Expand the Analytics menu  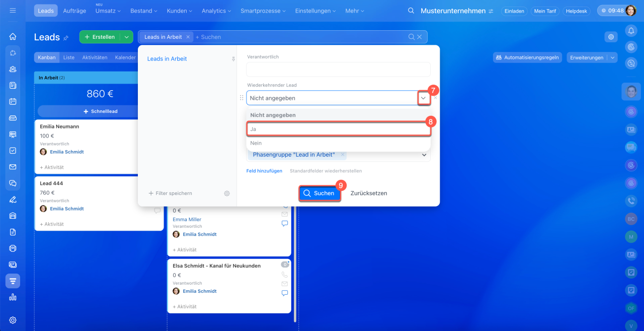pyautogui.click(x=217, y=11)
